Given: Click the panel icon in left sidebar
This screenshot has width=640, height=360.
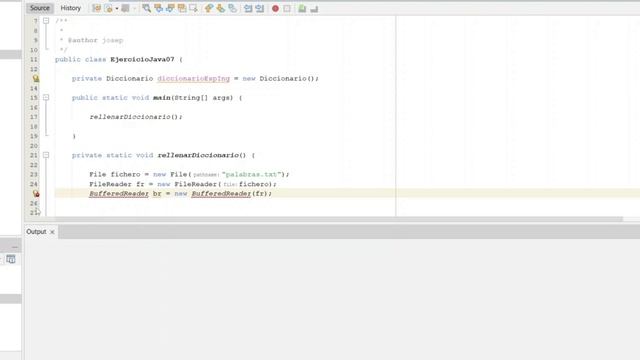Looking at the screenshot, I should (x=11, y=259).
